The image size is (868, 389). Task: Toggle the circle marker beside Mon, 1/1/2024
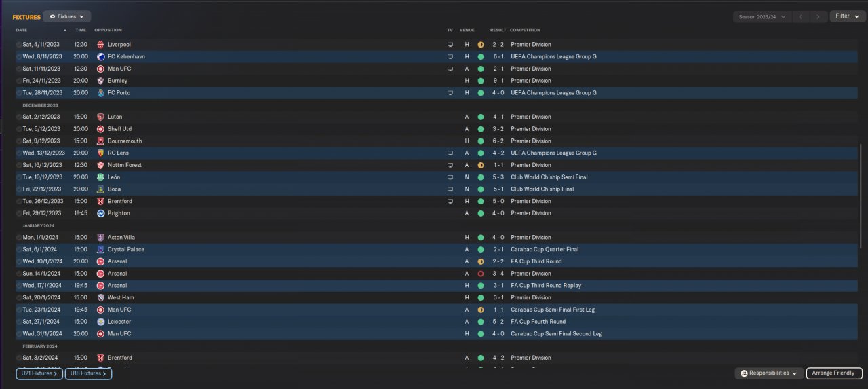(x=19, y=238)
